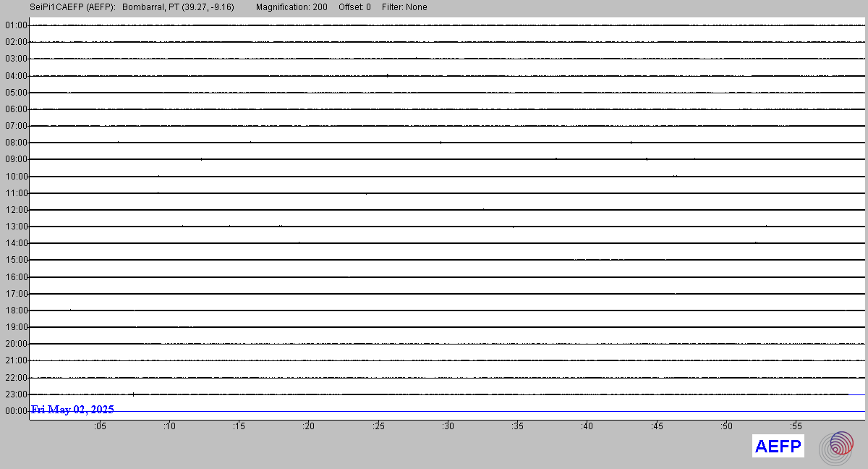This screenshot has height=469, width=868.
Task: Click the Filter: None header text
Action: click(404, 7)
